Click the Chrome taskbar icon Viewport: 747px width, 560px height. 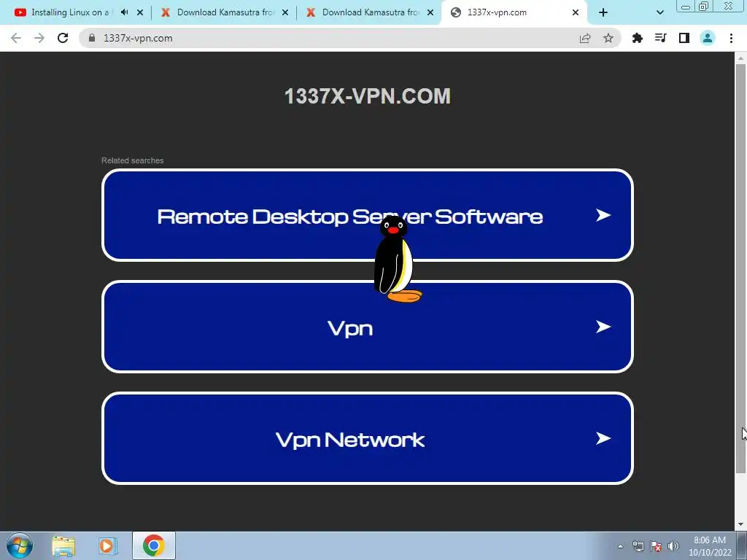click(x=153, y=545)
